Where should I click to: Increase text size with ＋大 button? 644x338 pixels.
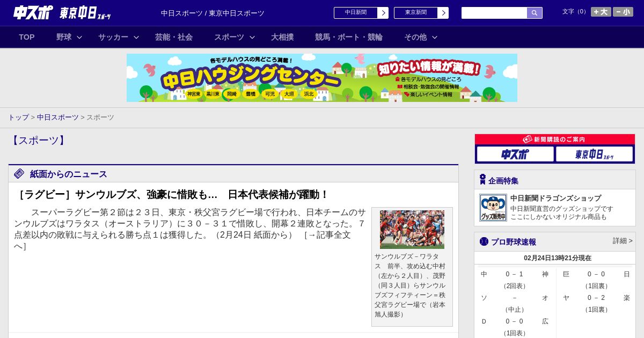601,12
